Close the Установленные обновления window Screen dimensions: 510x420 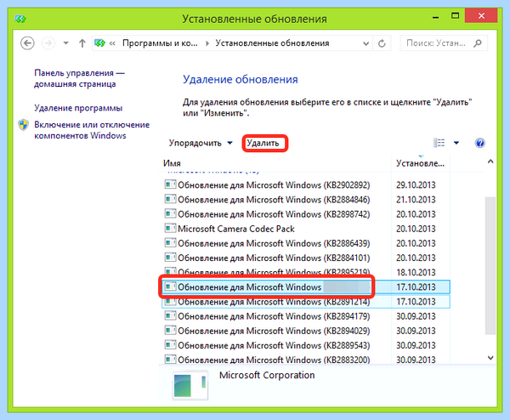(x=481, y=15)
